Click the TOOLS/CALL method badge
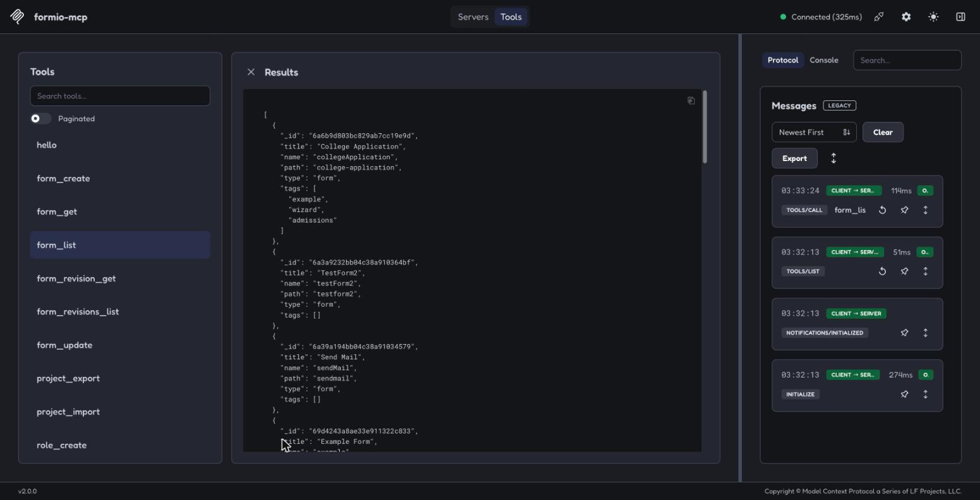 point(804,210)
